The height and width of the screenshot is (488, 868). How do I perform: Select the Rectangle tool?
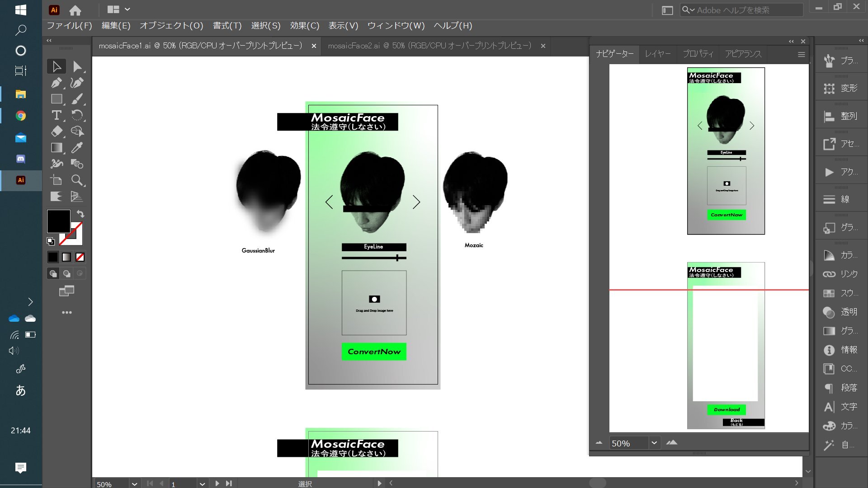pos(56,99)
